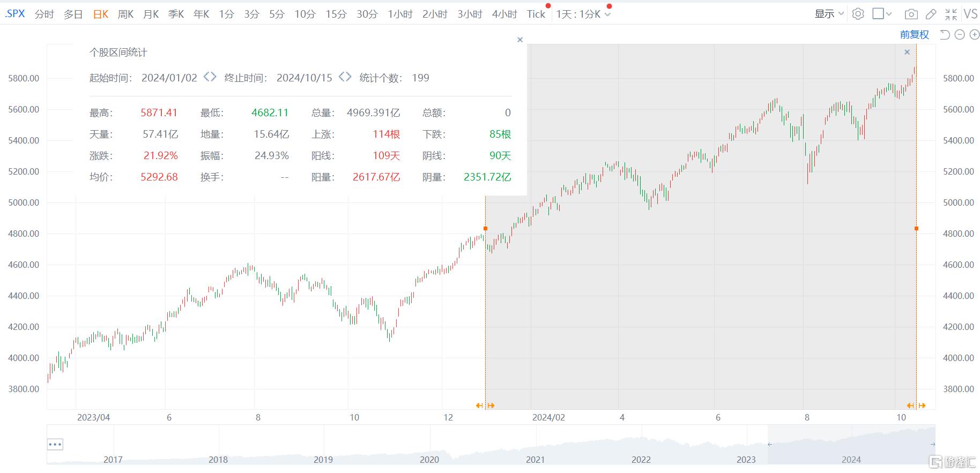Screen dimensions: 980x473
Task: Step 终止时间 back with left chevron
Action: pos(341,77)
